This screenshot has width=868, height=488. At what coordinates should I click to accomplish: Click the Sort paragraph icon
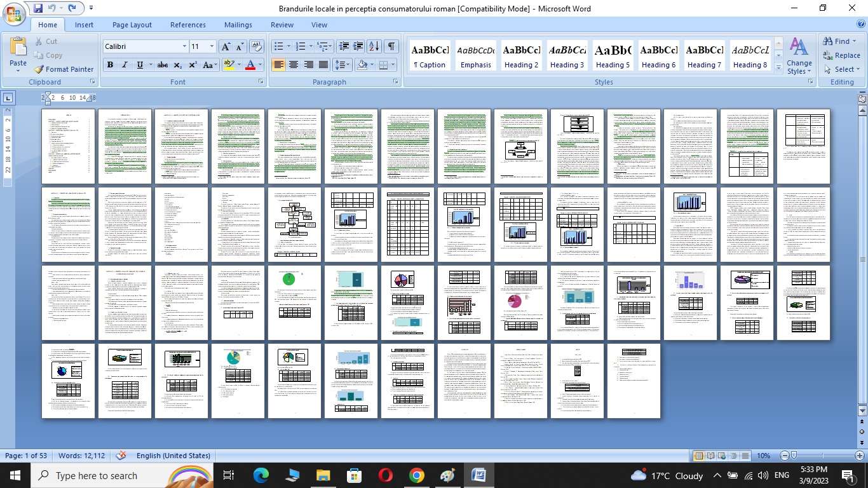click(x=374, y=46)
